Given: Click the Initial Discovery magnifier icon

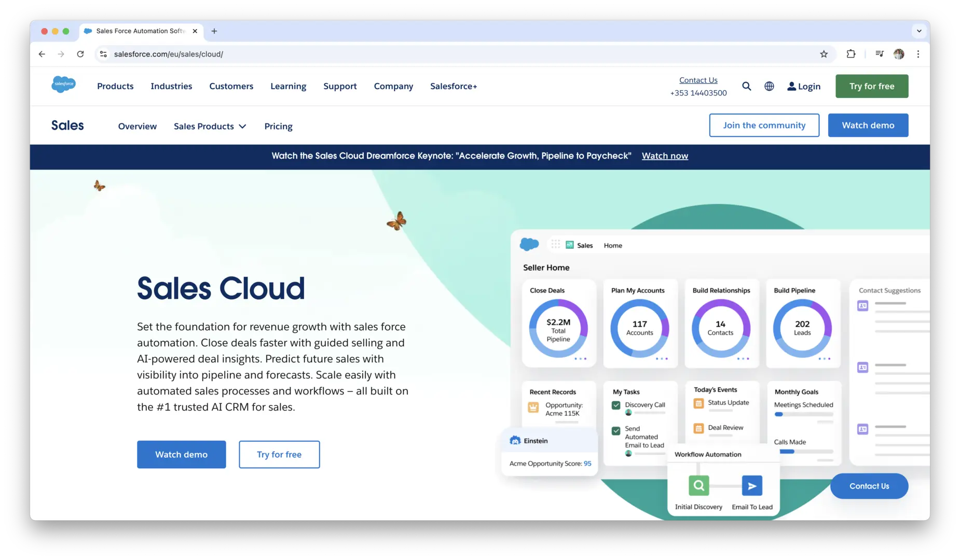Looking at the screenshot, I should coord(698,486).
